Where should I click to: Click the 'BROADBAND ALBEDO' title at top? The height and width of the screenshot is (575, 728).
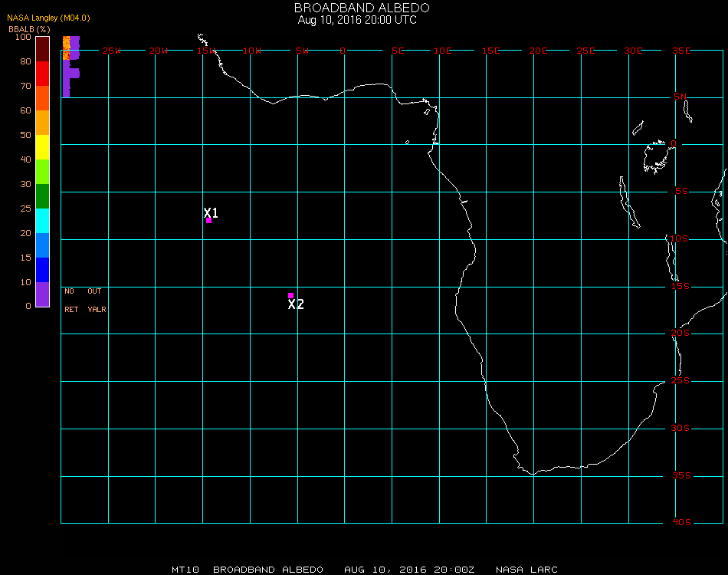[x=362, y=8]
